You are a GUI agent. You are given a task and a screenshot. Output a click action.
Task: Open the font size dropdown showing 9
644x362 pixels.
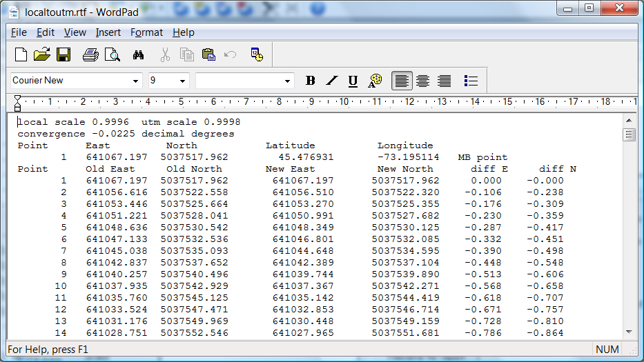point(182,81)
